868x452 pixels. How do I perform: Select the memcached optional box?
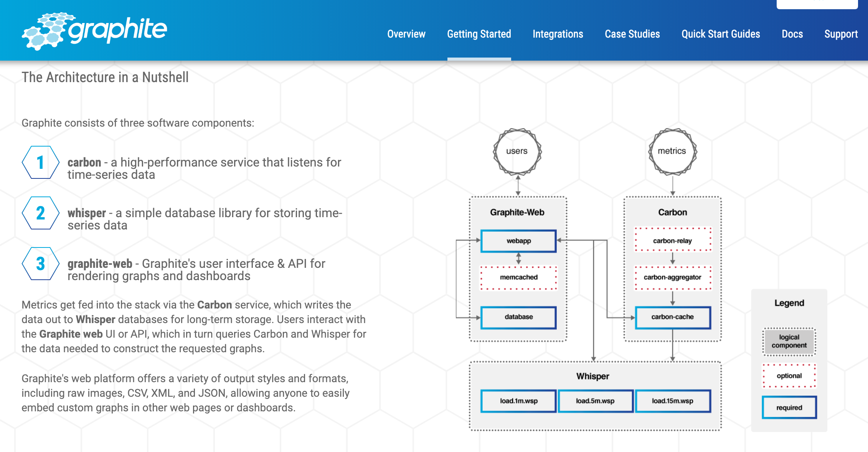(x=518, y=277)
